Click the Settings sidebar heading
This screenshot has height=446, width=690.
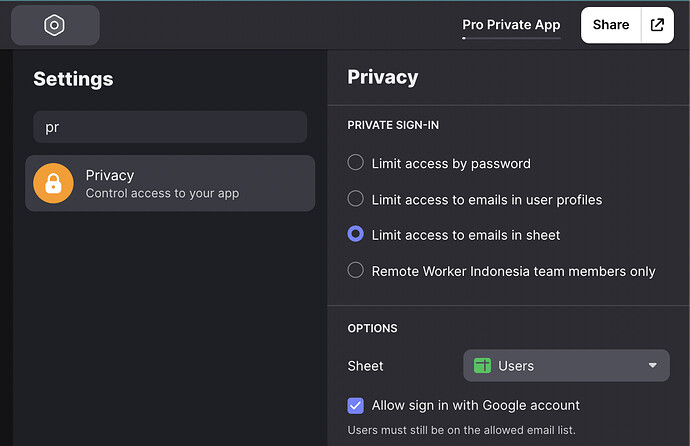pyautogui.click(x=73, y=79)
